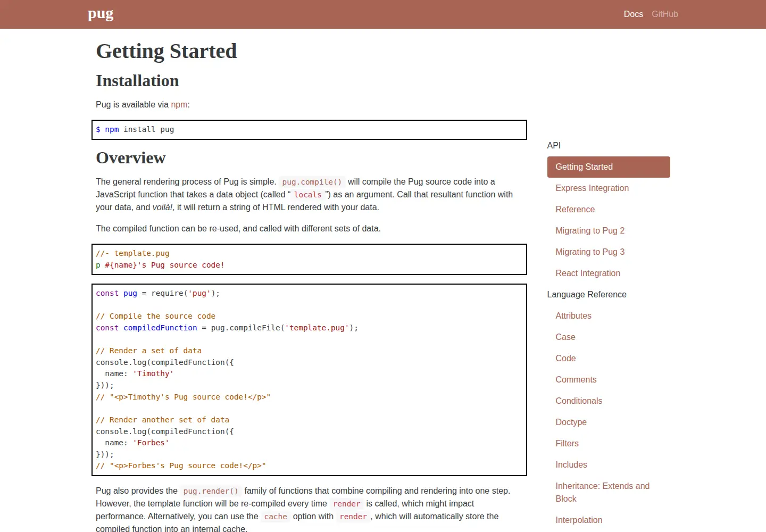
Task: Follow the npm link in Installation
Action: coord(179,105)
